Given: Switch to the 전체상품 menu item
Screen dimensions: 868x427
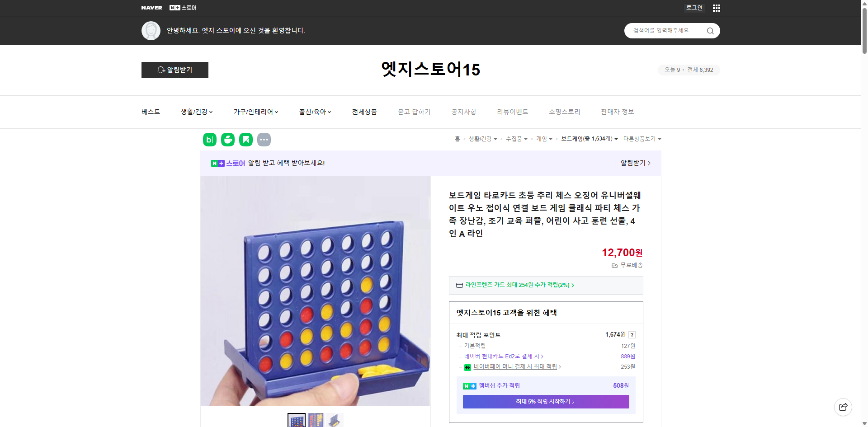Looking at the screenshot, I should coord(364,112).
